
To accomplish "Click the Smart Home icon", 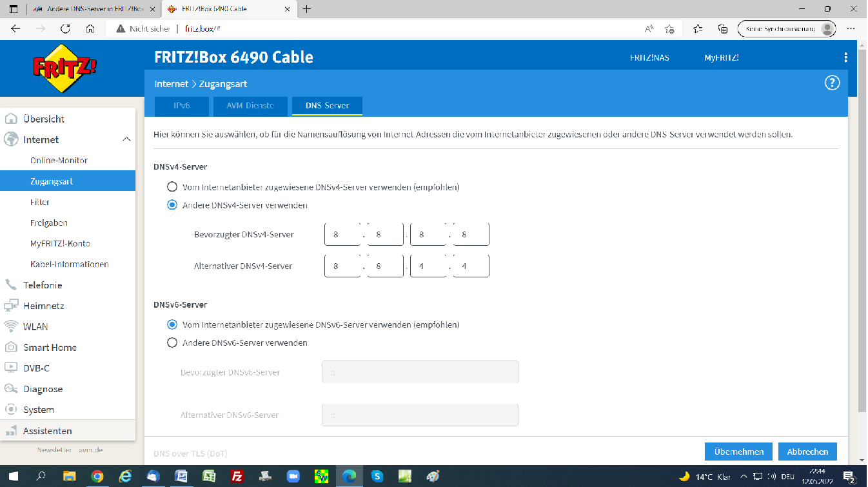I will (x=11, y=347).
